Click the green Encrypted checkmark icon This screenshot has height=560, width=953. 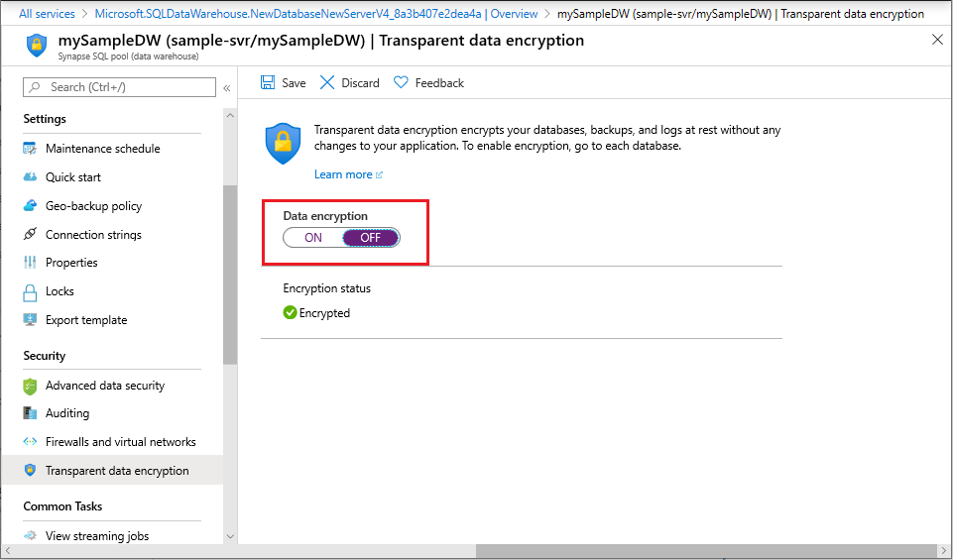pyautogui.click(x=290, y=313)
